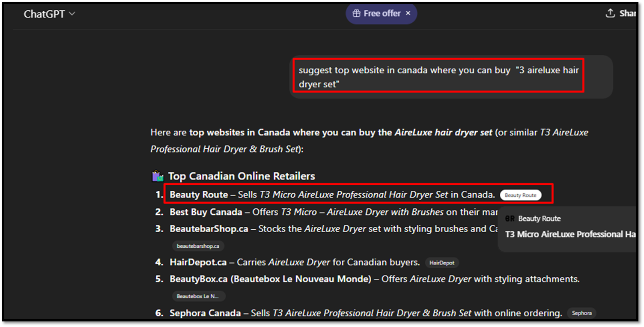Viewport: 644px width, 327px height.
Task: Open the HairDepot citation chip
Action: tap(442, 262)
